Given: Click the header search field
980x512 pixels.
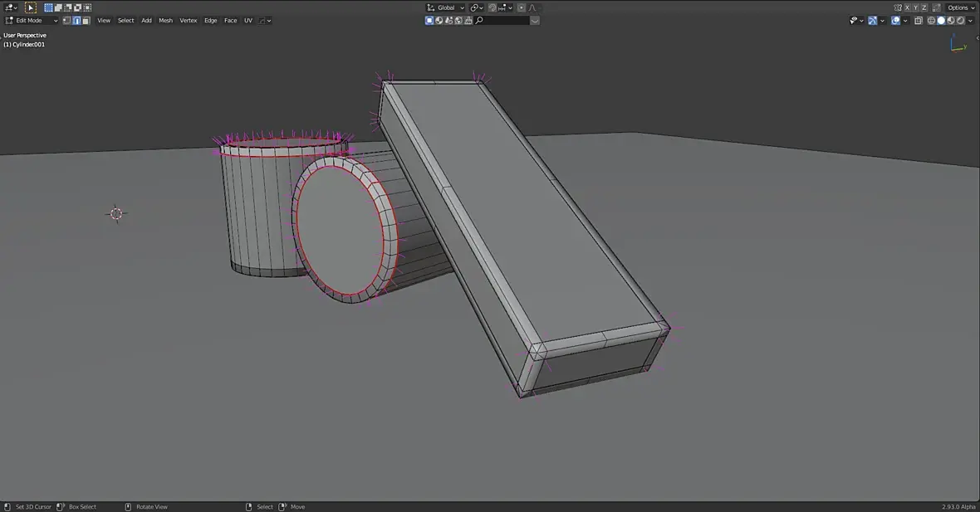Looking at the screenshot, I should click(x=507, y=21).
